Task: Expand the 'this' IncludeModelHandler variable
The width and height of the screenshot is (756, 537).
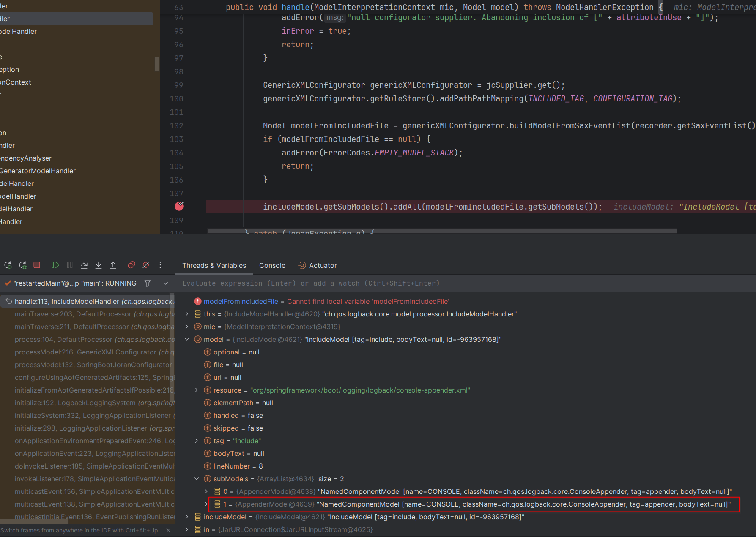Action: 187,314
